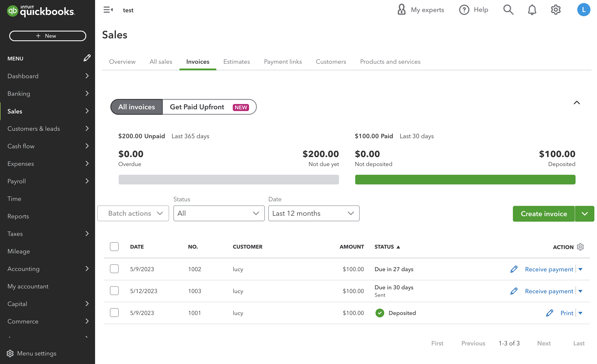The width and height of the screenshot is (597, 364).
Task: Open the settings gear in the top bar
Action: click(556, 10)
